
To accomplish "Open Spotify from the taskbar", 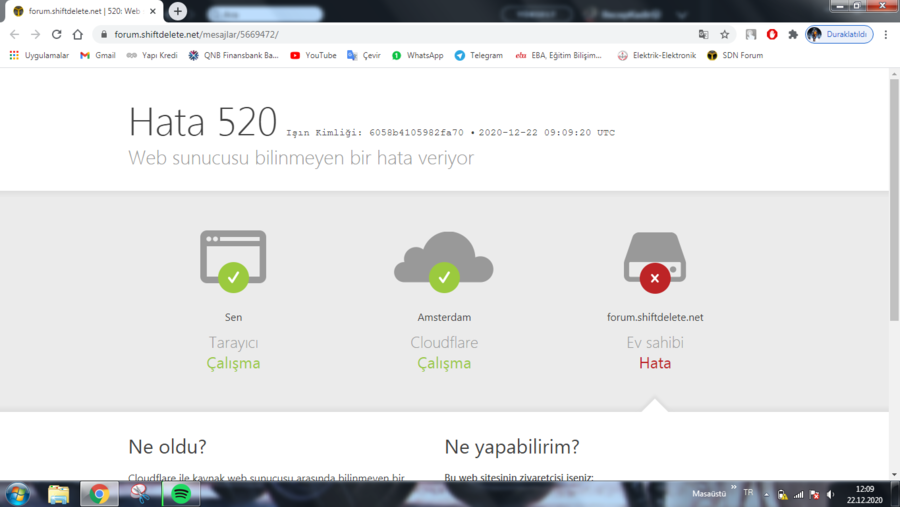I will click(x=181, y=494).
